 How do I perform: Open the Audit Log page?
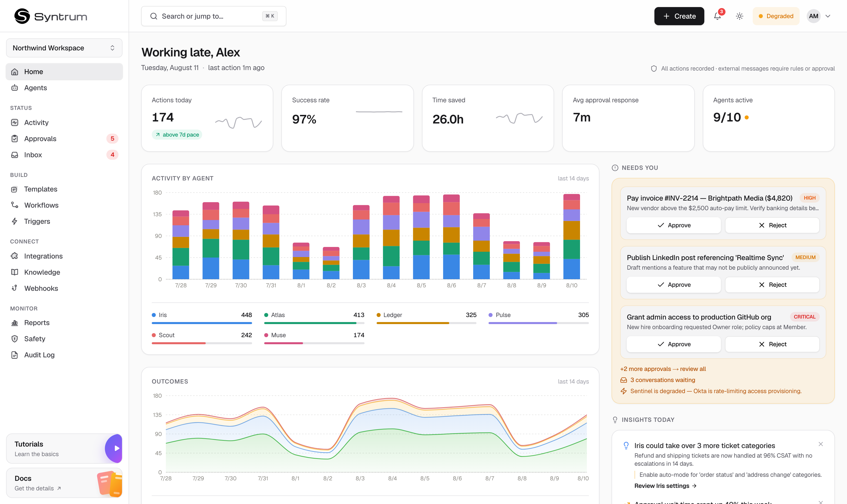[x=64, y=355]
